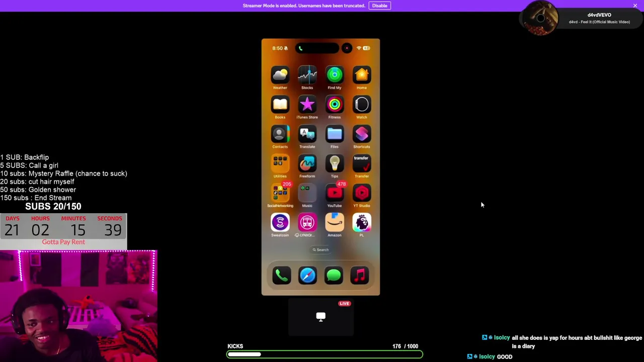Image resolution: width=644 pixels, height=362 pixels.
Task: Open the Find My app
Action: (x=335, y=75)
